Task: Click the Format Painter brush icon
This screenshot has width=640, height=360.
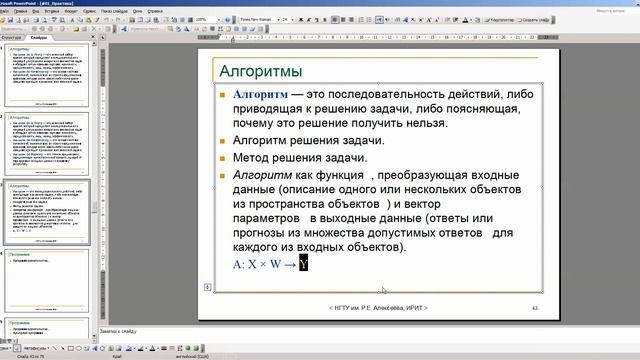Action: pyautogui.click(x=97, y=20)
